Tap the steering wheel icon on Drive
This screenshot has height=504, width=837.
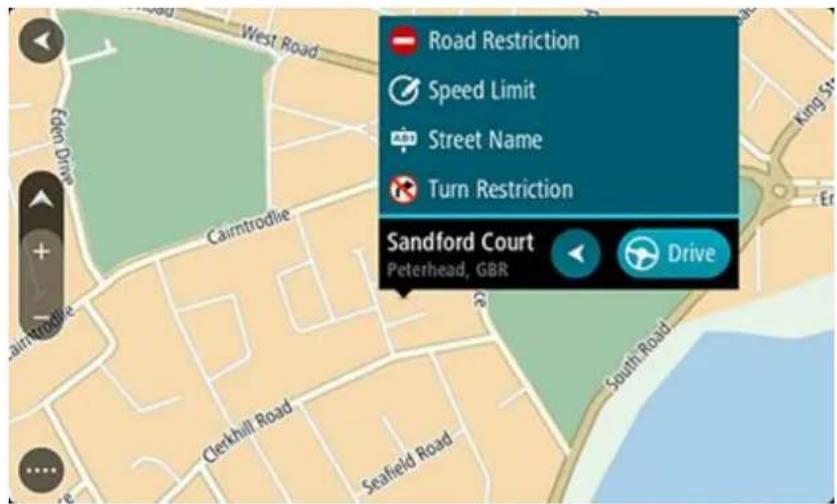tap(642, 254)
